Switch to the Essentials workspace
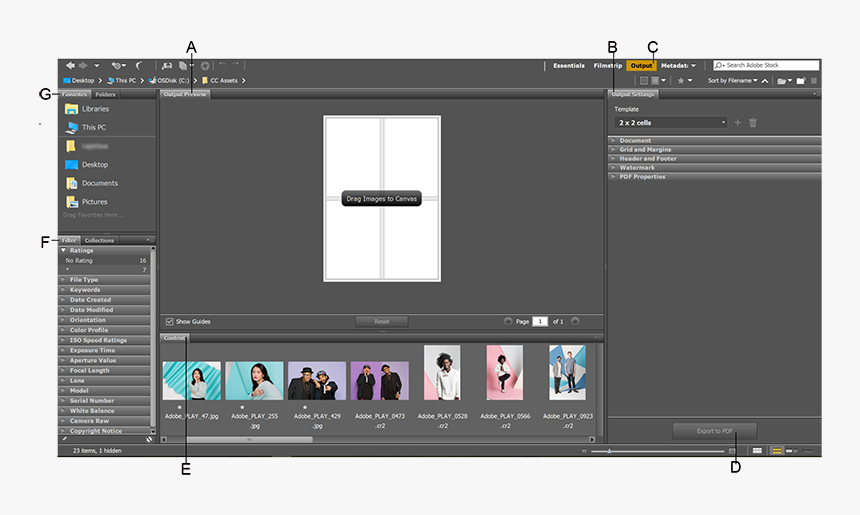 (x=569, y=66)
